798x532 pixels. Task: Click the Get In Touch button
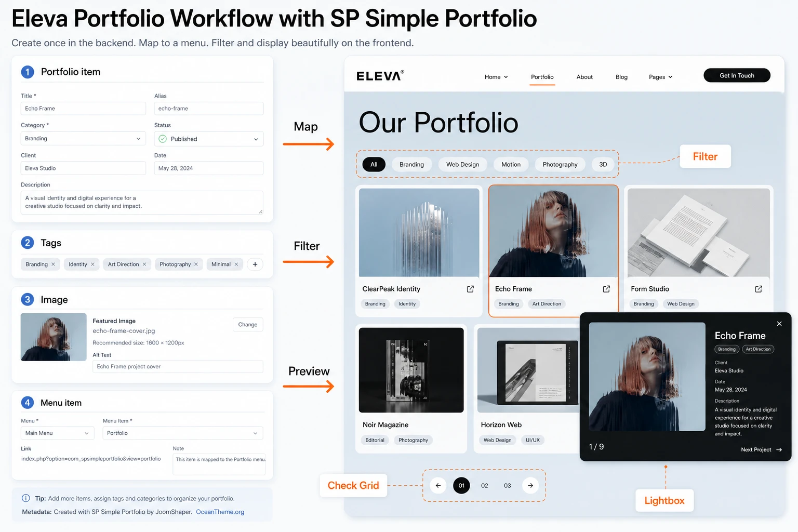pos(737,76)
